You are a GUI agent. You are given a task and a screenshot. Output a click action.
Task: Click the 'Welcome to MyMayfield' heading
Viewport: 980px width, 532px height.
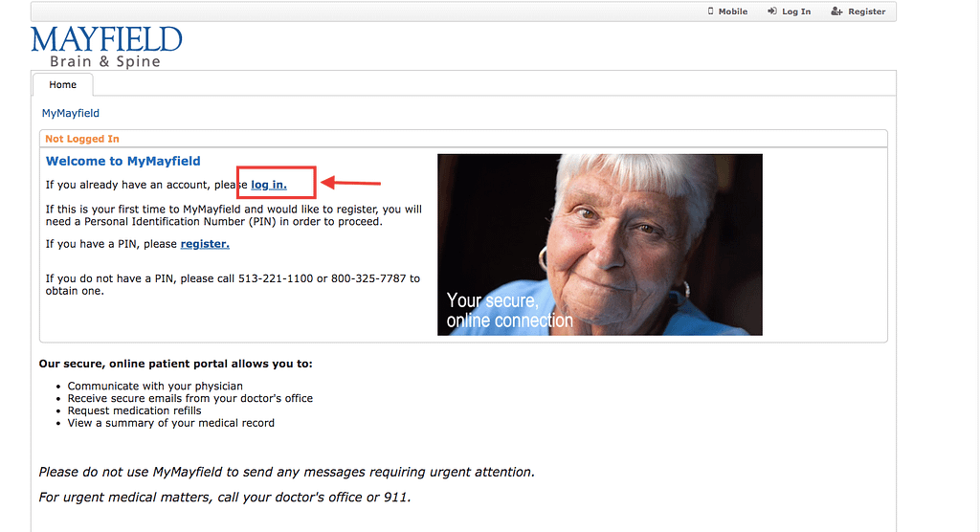(x=123, y=161)
